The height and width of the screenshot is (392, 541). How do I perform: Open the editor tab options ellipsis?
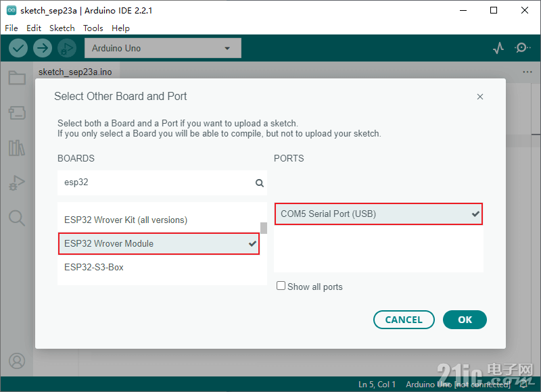pyautogui.click(x=527, y=72)
